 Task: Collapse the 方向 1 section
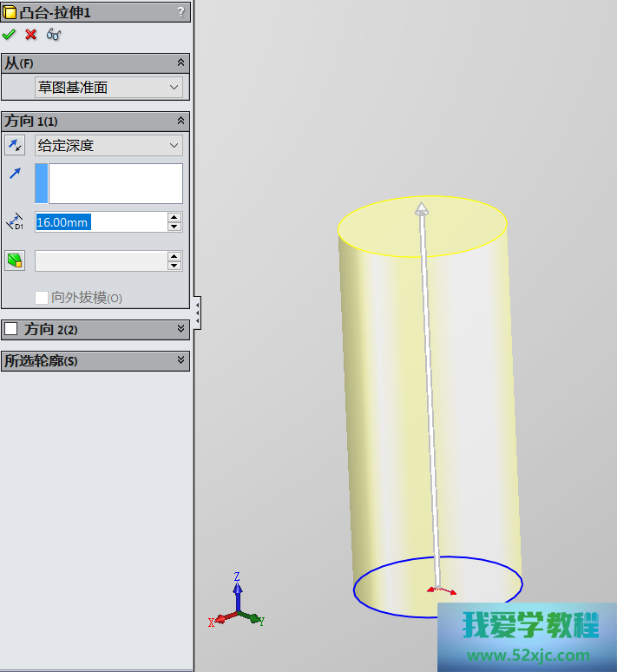[x=181, y=121]
